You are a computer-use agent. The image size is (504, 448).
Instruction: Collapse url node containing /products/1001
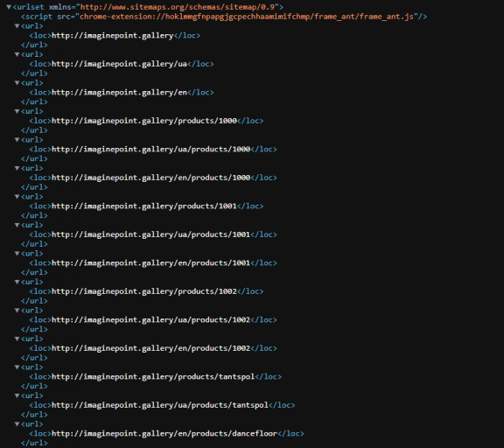[x=17, y=197]
